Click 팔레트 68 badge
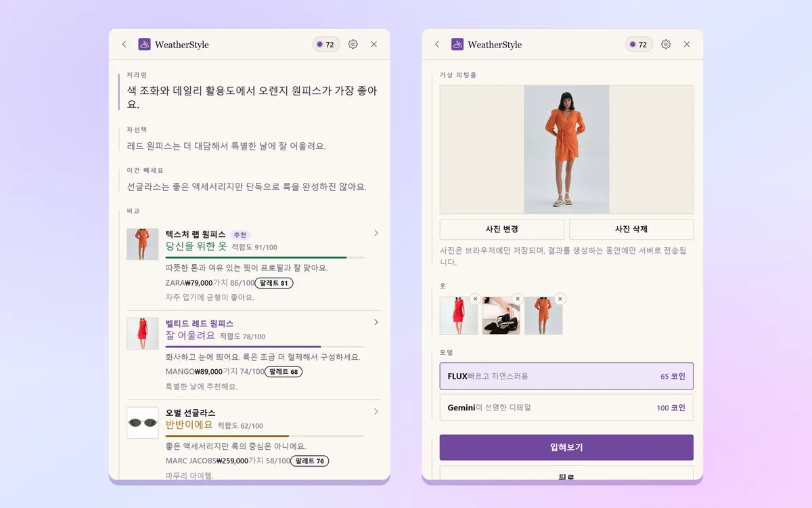Image resolution: width=812 pixels, height=508 pixels. click(x=284, y=372)
